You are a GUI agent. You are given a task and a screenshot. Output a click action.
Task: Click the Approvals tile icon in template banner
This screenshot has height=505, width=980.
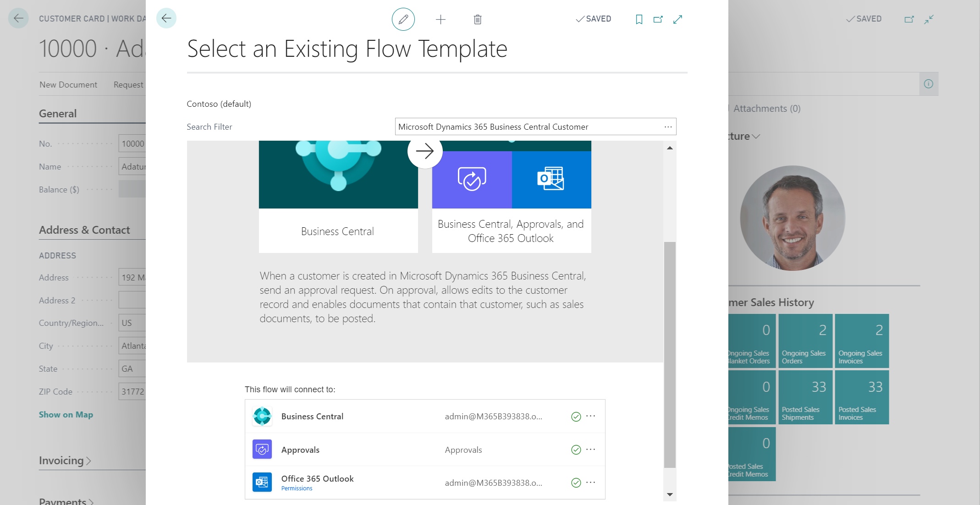pos(472,180)
